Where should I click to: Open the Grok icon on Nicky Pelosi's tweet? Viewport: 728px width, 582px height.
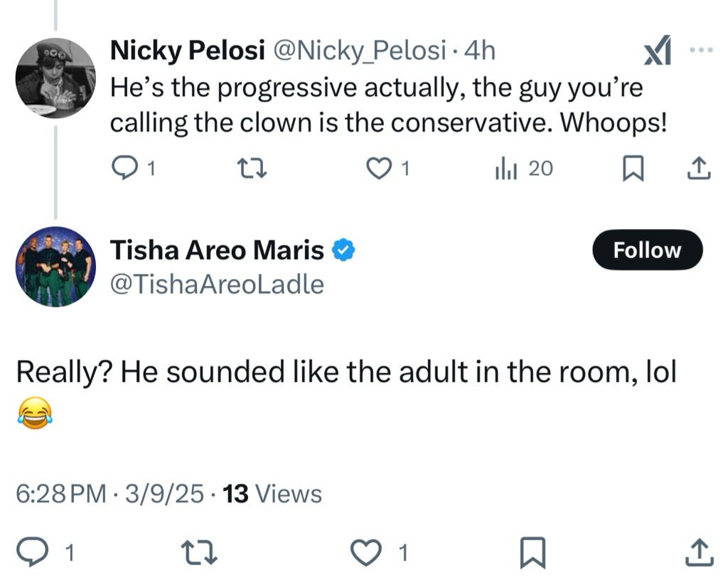tap(657, 50)
